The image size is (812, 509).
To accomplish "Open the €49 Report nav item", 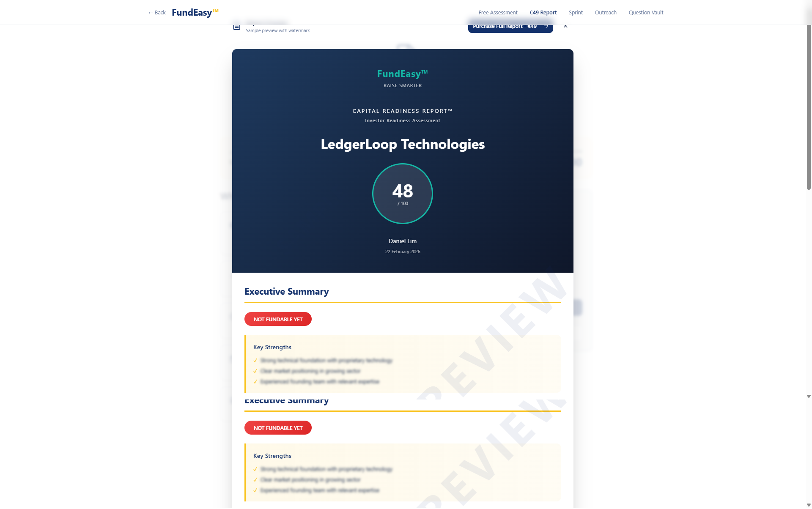I will [x=543, y=13].
